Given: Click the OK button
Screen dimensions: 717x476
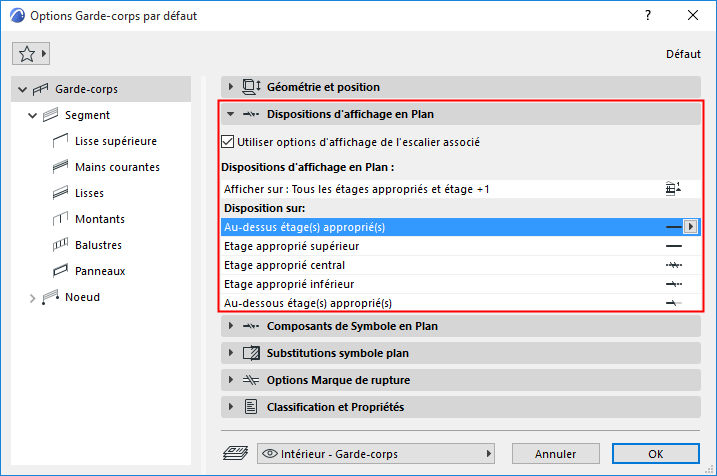Looking at the screenshot, I should click(x=654, y=453).
